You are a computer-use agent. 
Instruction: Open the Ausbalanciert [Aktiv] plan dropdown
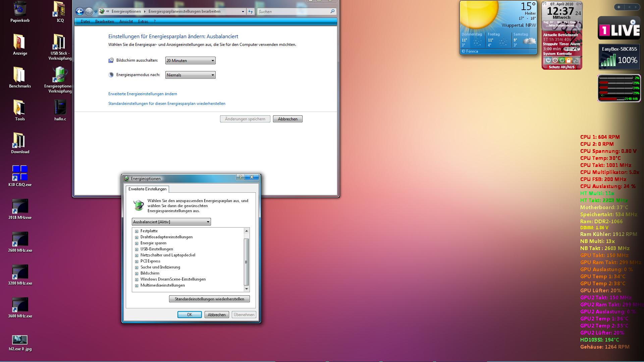(171, 222)
